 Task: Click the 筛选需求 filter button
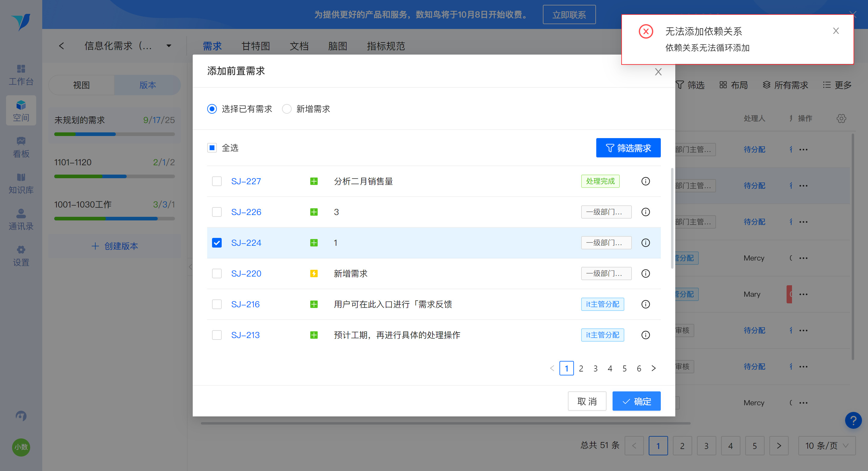coord(628,148)
